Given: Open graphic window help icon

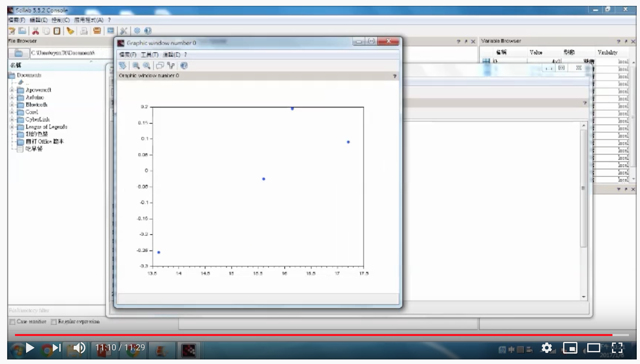Looking at the screenshot, I should [184, 66].
